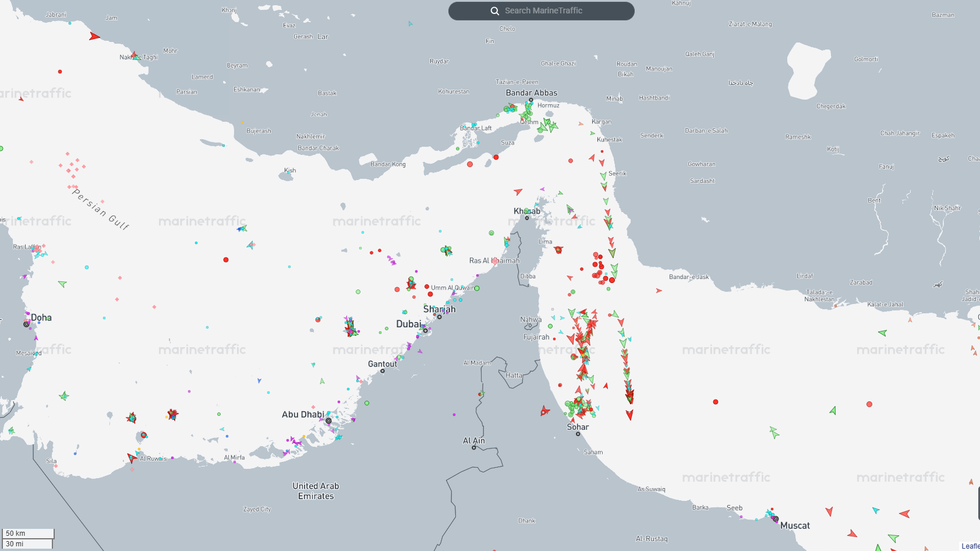This screenshot has height=551, width=980.
Task: Click the Khasab label
Action: [527, 211]
